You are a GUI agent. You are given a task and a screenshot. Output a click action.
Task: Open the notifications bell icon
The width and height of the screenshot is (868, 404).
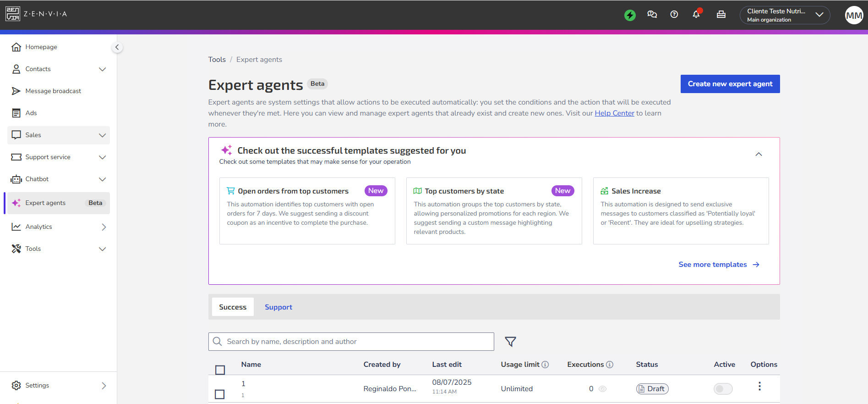click(x=696, y=14)
